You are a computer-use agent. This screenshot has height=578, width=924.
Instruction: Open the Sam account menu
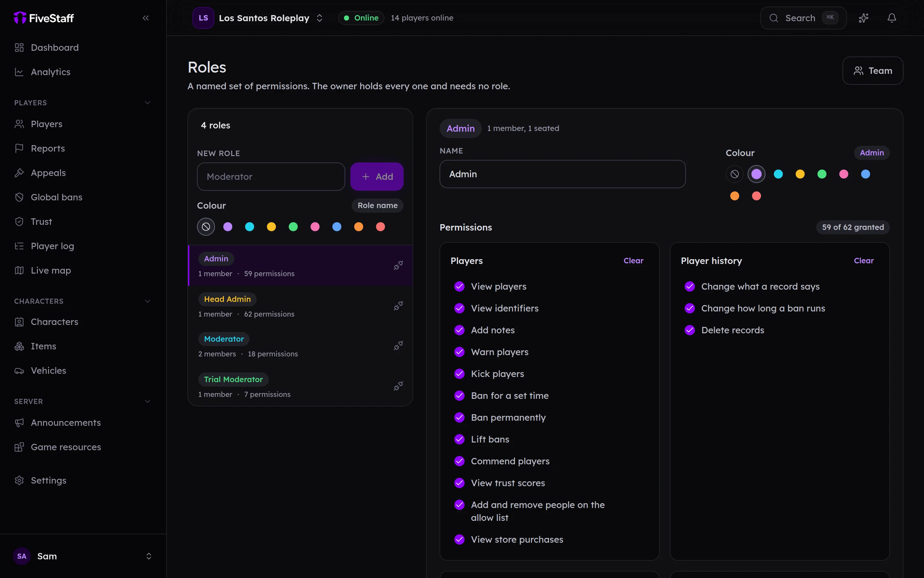83,556
